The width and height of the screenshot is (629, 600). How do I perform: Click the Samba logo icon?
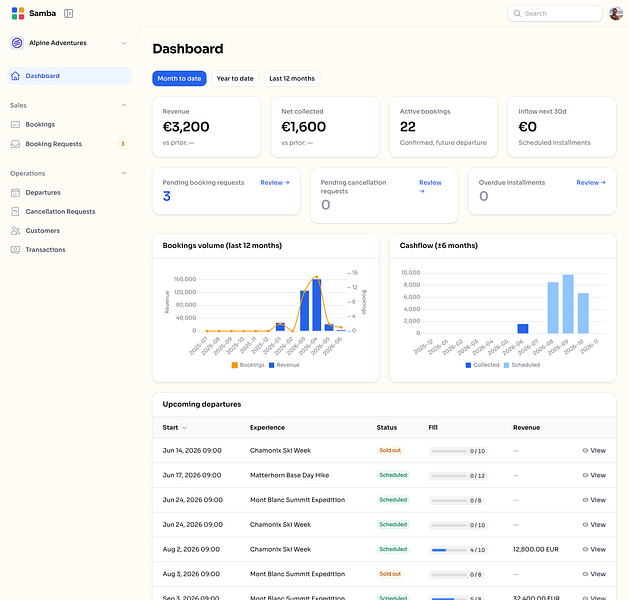(18, 13)
